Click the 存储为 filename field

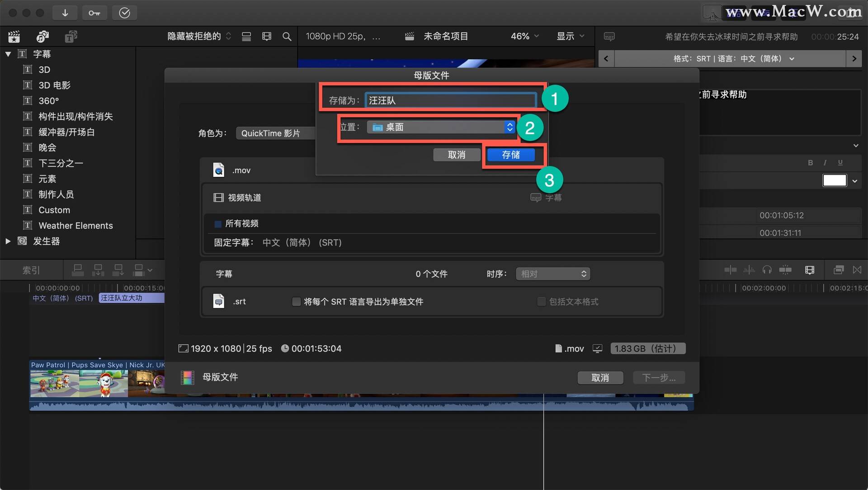(x=450, y=100)
